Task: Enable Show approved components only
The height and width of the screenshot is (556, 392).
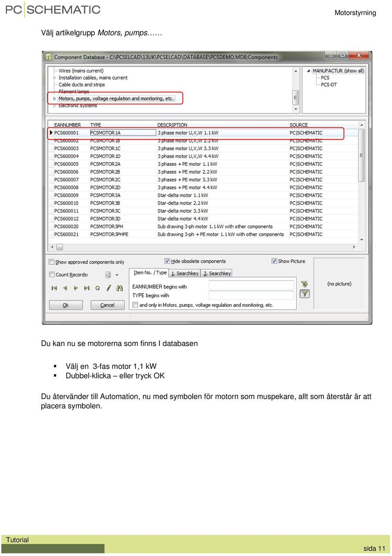Action: 51,262
